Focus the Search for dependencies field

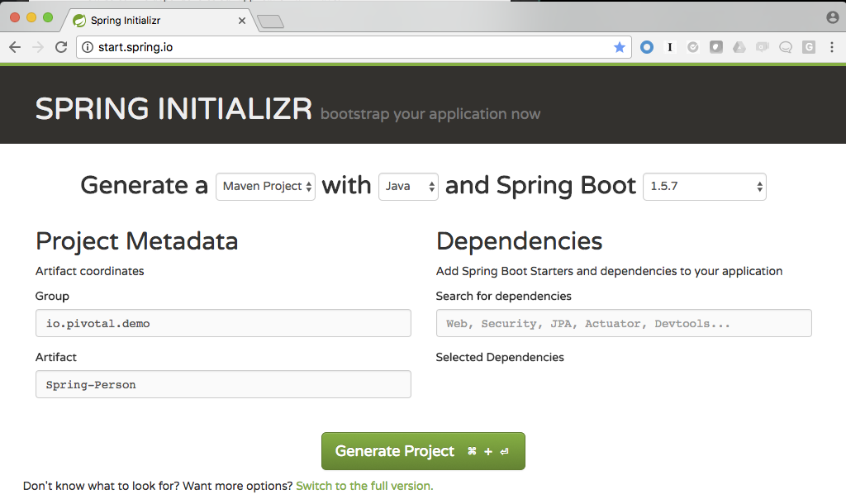(x=624, y=323)
